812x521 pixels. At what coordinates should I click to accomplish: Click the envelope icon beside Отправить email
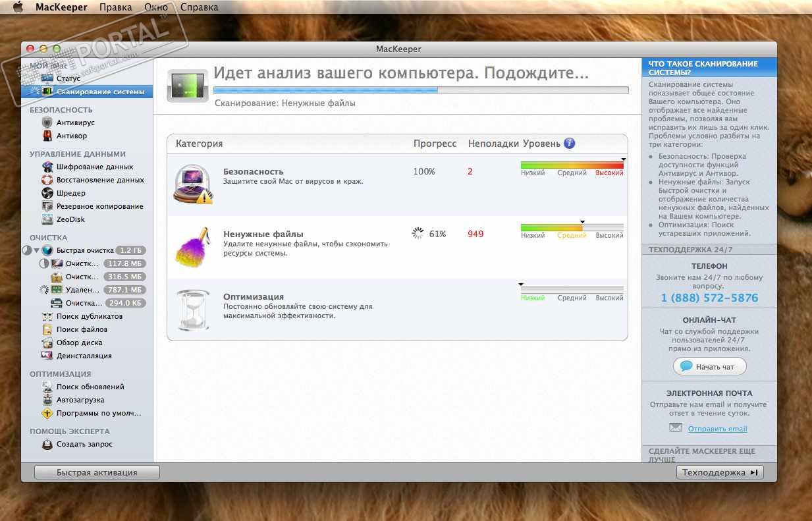(676, 427)
